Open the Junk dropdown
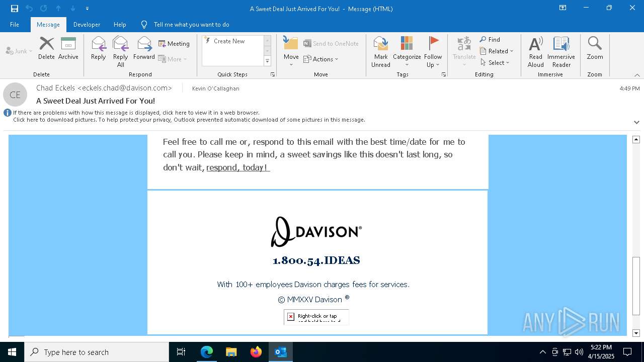The height and width of the screenshot is (362, 644). (19, 51)
